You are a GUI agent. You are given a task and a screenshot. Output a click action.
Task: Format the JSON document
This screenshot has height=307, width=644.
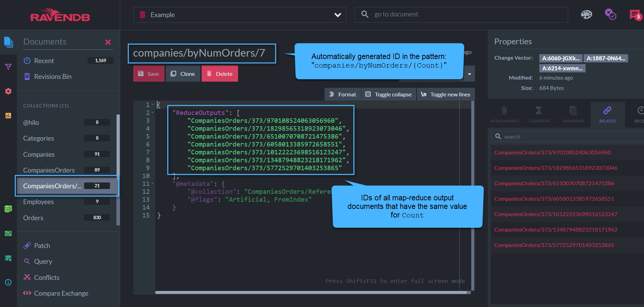click(343, 94)
